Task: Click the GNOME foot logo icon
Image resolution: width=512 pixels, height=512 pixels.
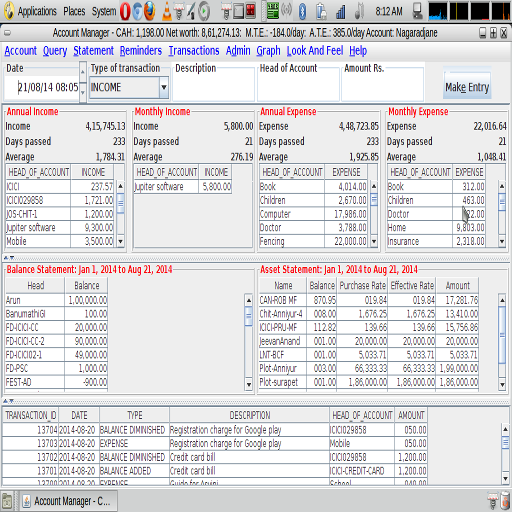Action: tap(9, 11)
